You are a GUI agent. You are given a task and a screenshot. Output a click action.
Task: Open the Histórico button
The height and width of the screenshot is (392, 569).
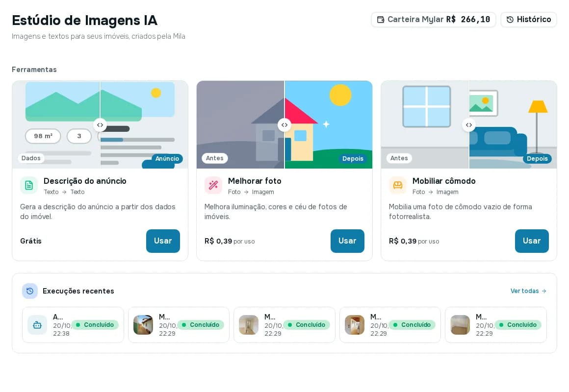[x=528, y=20]
